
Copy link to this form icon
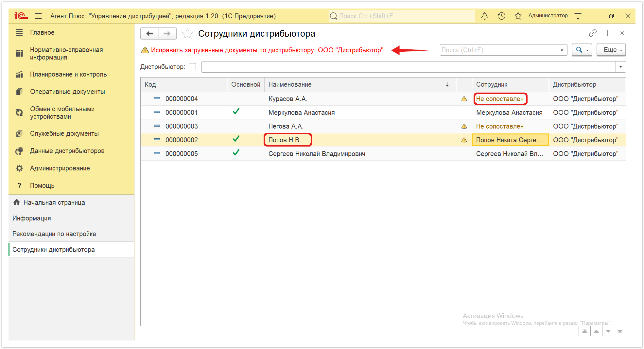pyautogui.click(x=593, y=33)
